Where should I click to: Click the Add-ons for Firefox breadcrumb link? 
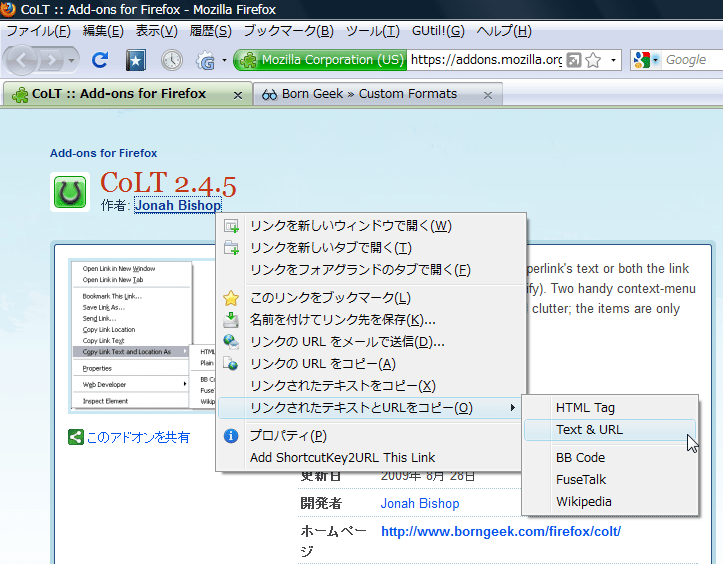103,153
